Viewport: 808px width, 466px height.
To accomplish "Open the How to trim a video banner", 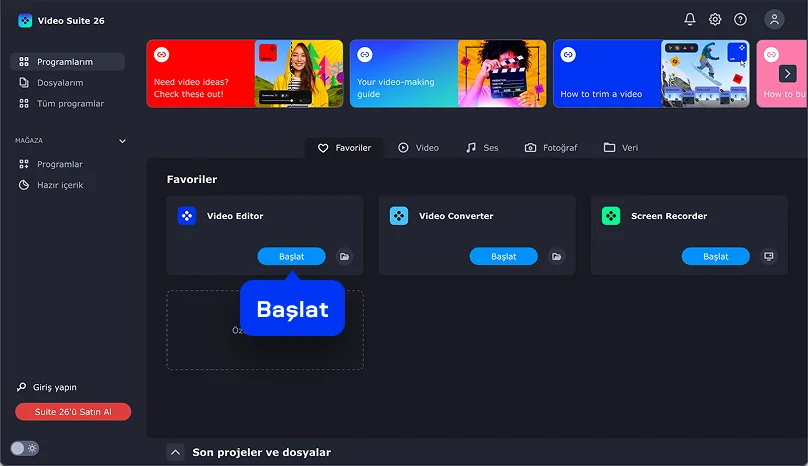I will click(x=651, y=74).
